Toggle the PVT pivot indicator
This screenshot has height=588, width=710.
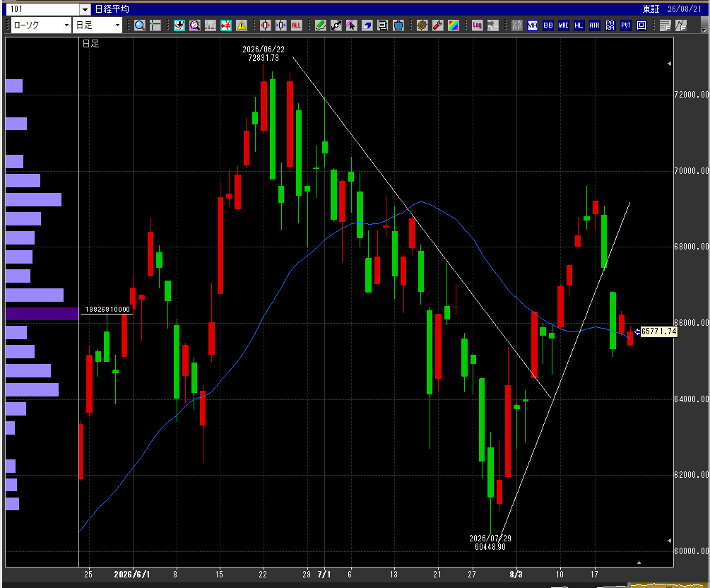pyautogui.click(x=626, y=25)
